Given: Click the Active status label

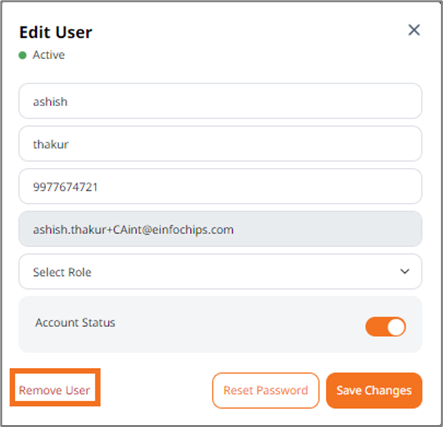Looking at the screenshot, I should (x=49, y=55).
